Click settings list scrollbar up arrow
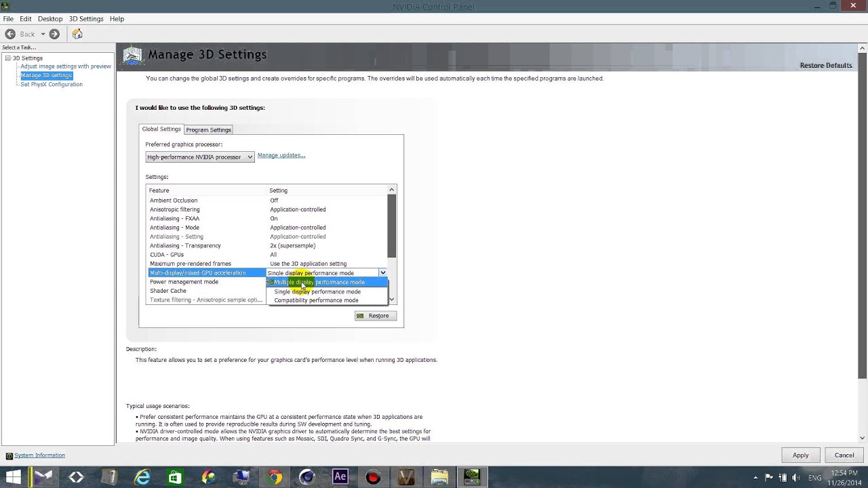 pos(391,190)
